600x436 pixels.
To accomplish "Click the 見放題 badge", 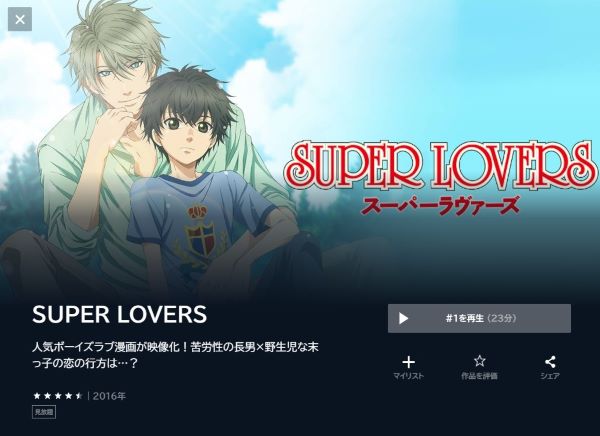I will (44, 412).
